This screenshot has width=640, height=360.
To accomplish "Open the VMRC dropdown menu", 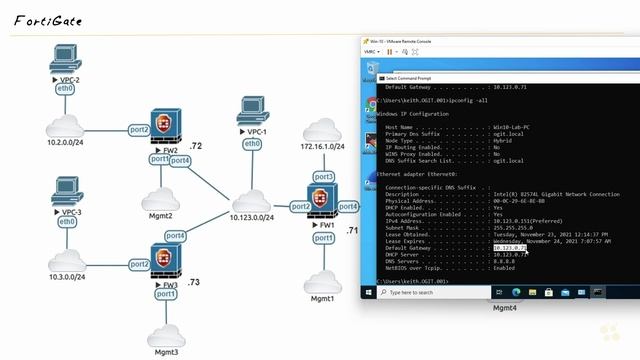I will (x=371, y=52).
